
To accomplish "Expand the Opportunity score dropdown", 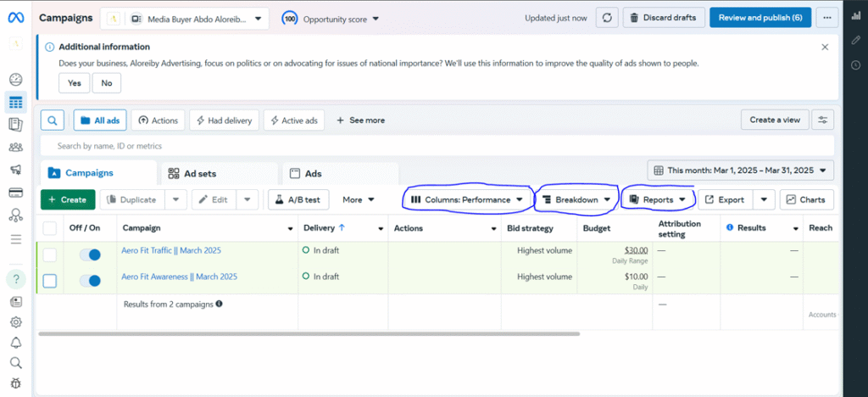I will click(331, 19).
